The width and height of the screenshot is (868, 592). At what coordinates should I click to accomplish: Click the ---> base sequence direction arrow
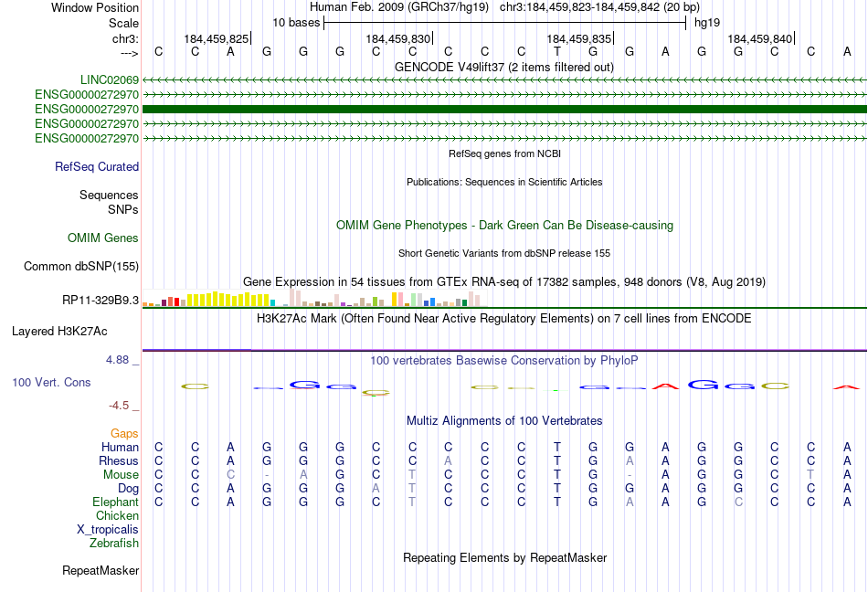coord(129,53)
